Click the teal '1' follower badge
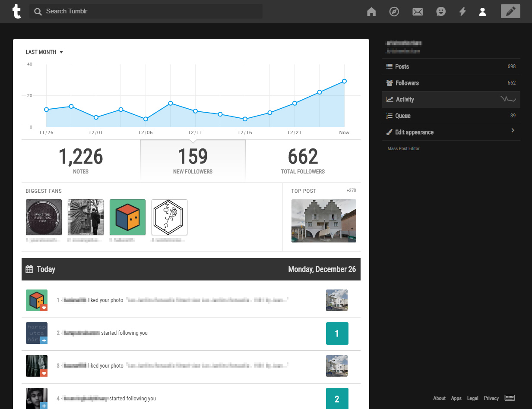This screenshot has height=409, width=532. 337,333
